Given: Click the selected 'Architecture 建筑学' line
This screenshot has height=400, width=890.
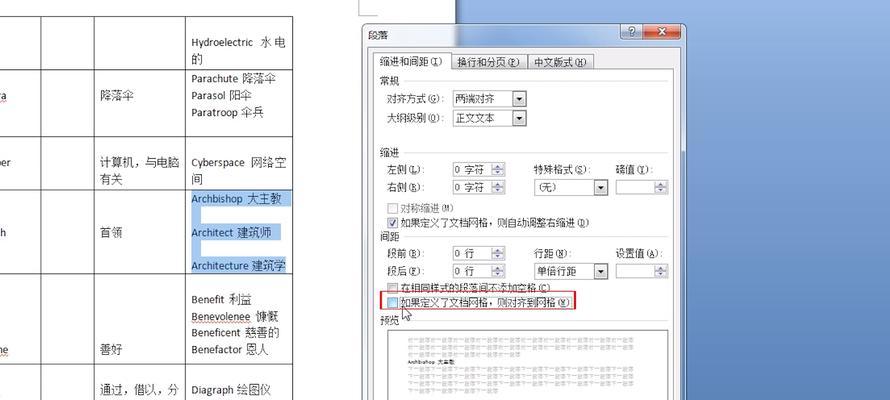Looking at the screenshot, I should (238, 266).
